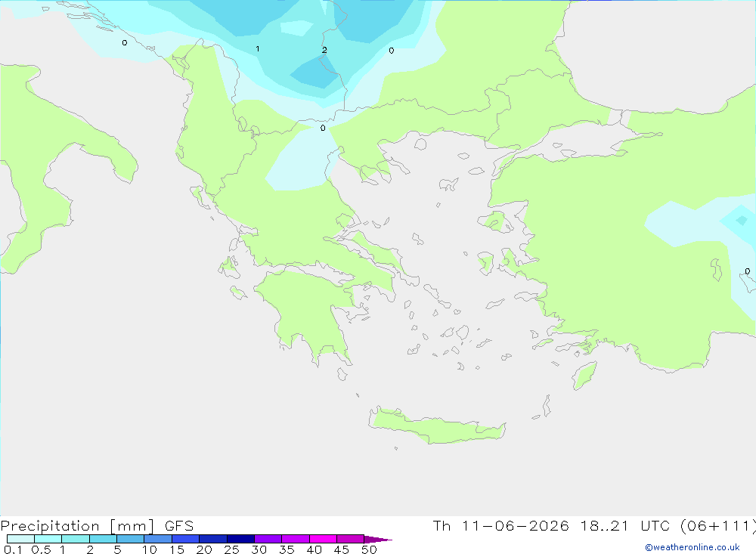Pick the legend swatch between 5 and 10

[x=131, y=539]
